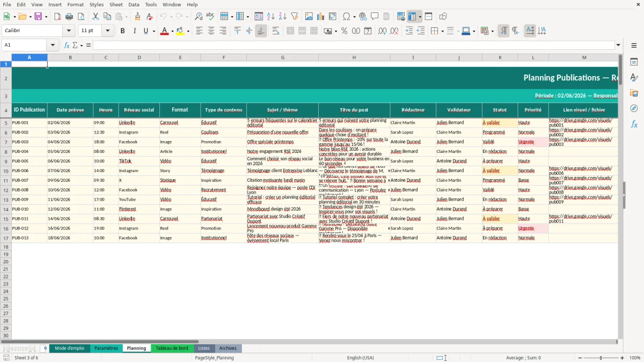Select row 10 via its header

6,171
